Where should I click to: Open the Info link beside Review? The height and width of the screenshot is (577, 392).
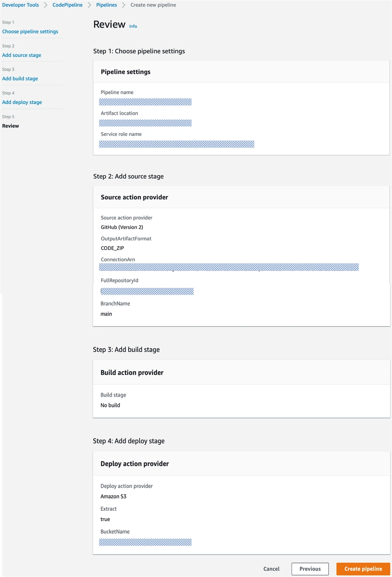133,26
